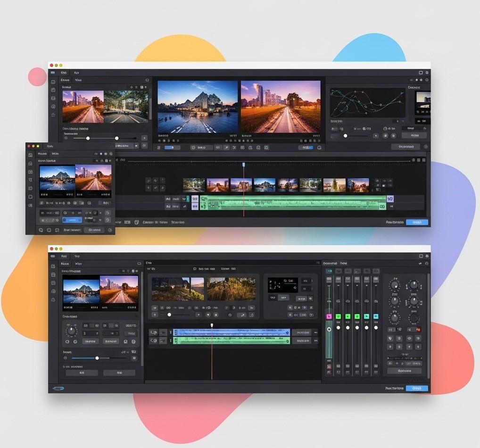Click the first of three round buttons beside the curves slider
This screenshot has width=480, height=448.
(x=376, y=135)
